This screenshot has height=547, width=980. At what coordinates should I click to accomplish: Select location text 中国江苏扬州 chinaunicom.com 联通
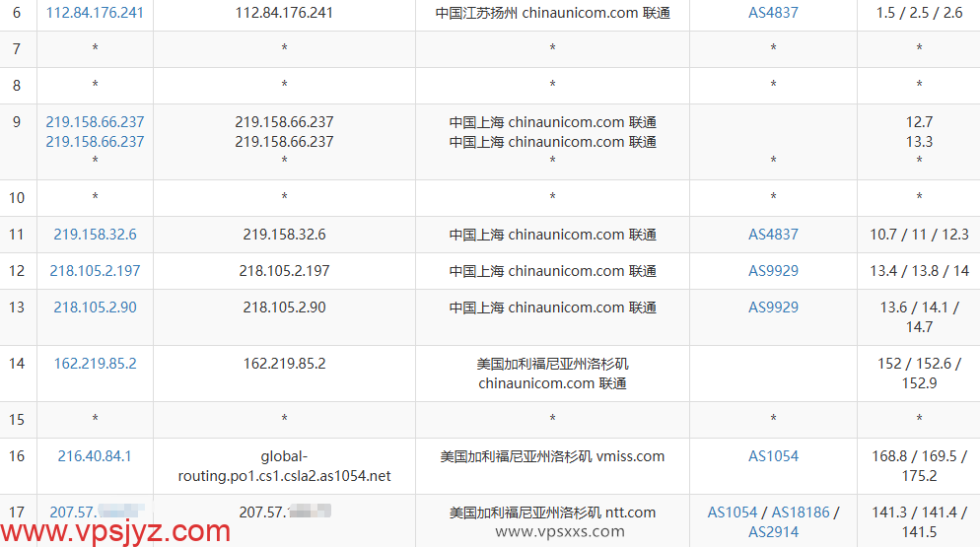point(552,13)
